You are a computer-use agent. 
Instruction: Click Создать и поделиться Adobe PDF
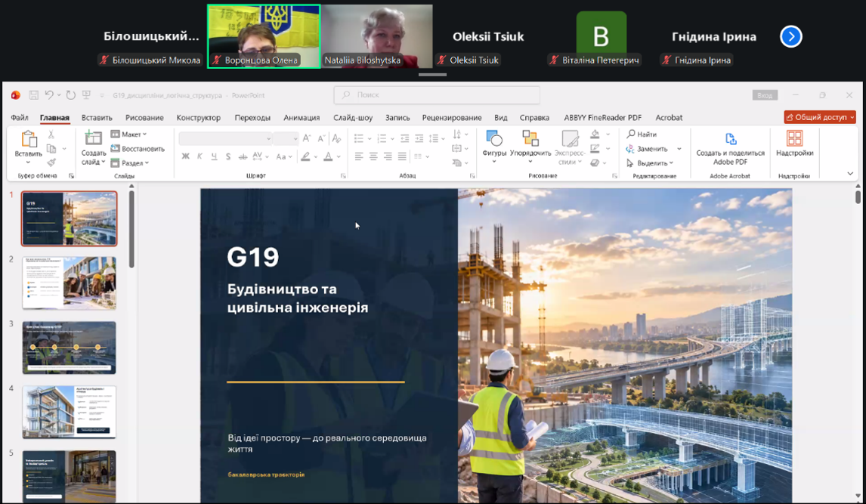(x=730, y=148)
